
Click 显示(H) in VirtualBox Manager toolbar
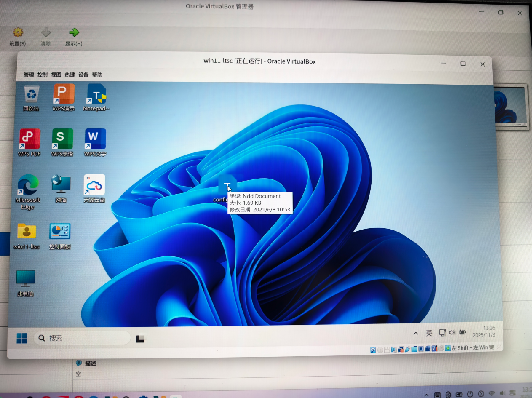pos(74,37)
